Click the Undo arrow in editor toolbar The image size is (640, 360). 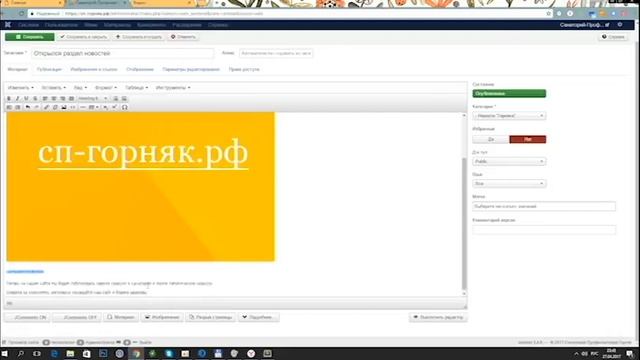click(28, 107)
